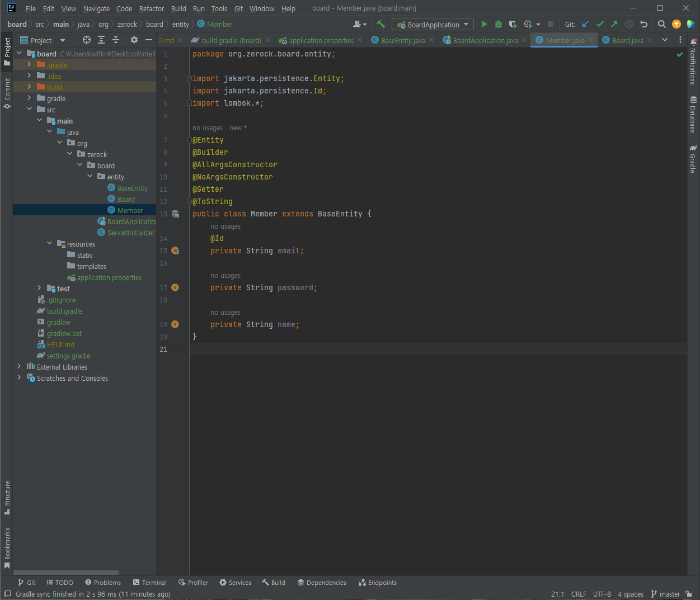Screen dimensions: 700x600
Task: Fold the import block on line 3
Action: 189,78
